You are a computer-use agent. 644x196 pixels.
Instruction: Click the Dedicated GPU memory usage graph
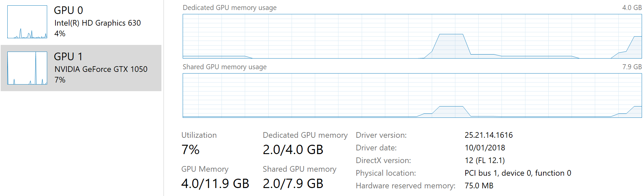412,36
